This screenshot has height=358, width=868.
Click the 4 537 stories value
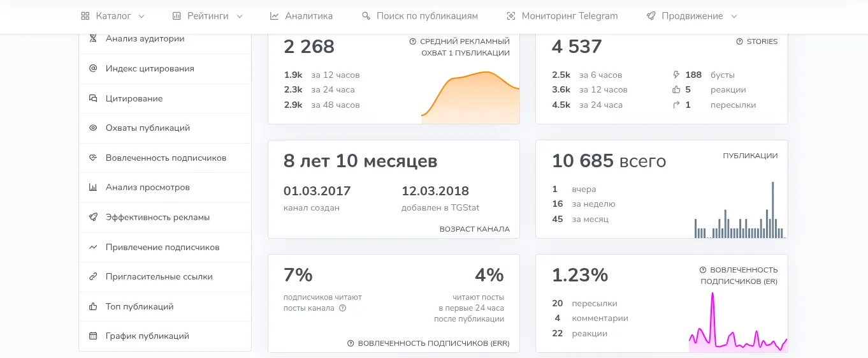click(577, 47)
